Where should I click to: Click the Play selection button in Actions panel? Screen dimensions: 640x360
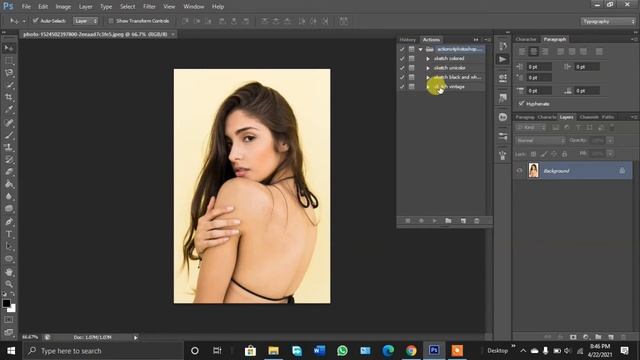click(434, 221)
